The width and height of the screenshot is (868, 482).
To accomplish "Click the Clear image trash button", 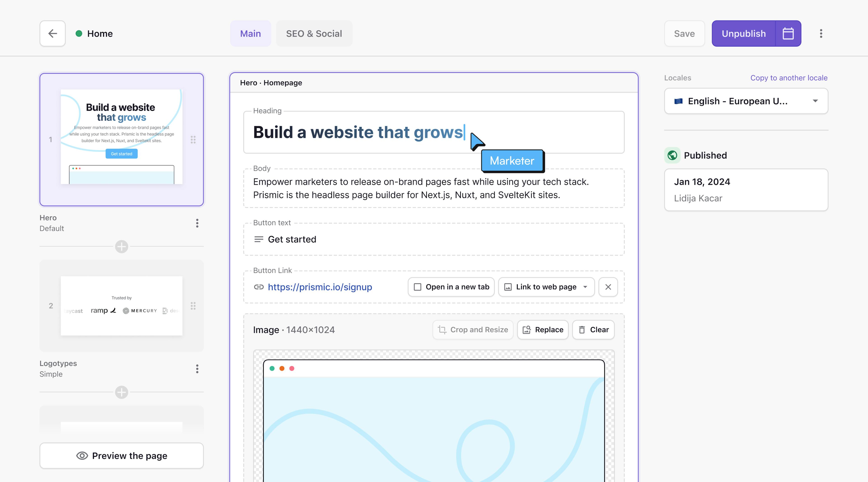I will [593, 329].
